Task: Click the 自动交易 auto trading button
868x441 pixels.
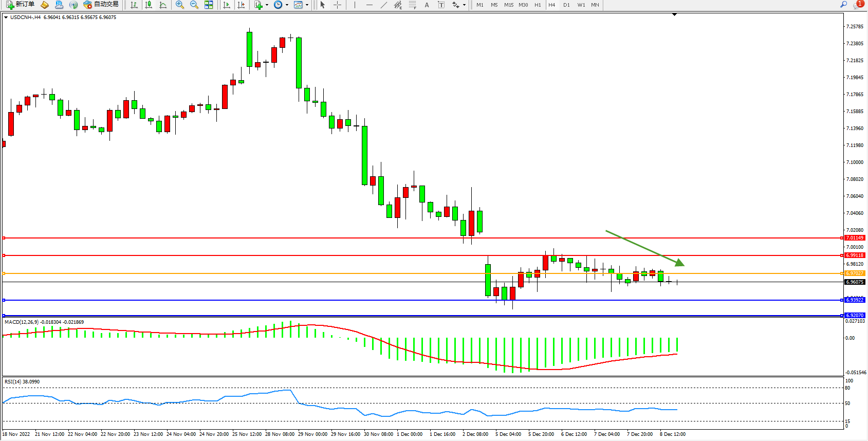Action: click(101, 5)
